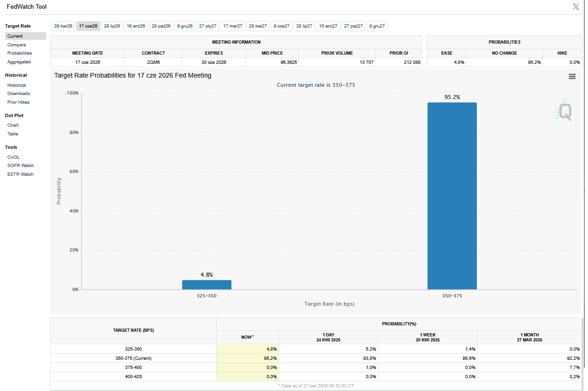This screenshot has height=391, width=588.
Task: Open the chart hamburger menu icon
Action: tap(572, 77)
